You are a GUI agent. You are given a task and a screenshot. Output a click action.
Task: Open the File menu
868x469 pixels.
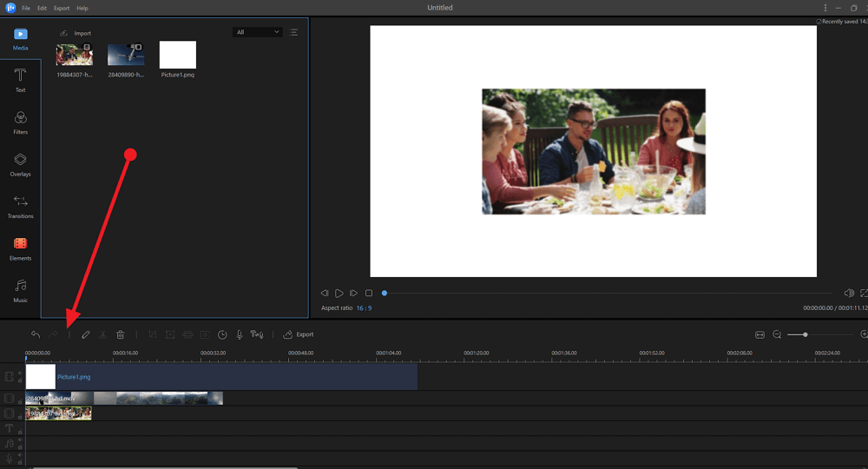(x=26, y=8)
